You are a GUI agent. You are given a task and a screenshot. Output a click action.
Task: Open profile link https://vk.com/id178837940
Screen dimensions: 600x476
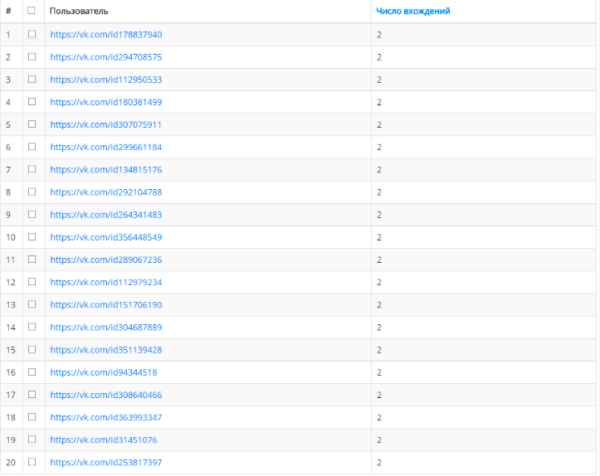[x=106, y=35]
